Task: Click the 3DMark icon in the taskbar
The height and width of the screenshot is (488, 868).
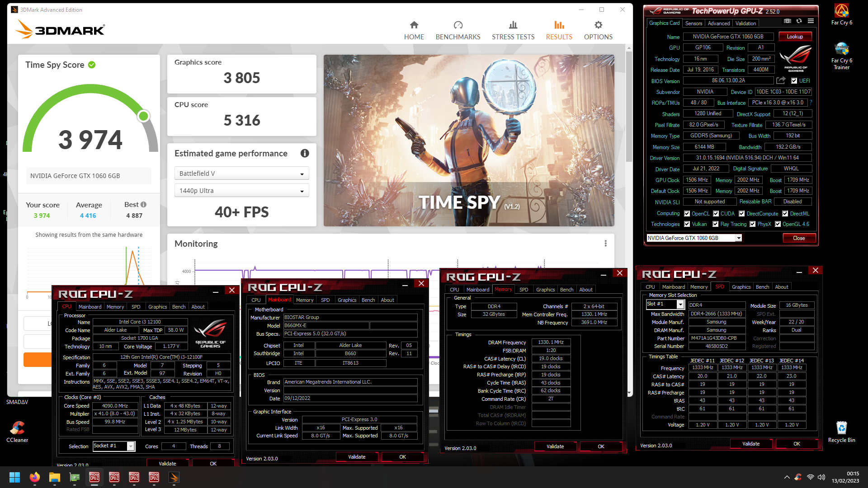Action: click(x=174, y=477)
